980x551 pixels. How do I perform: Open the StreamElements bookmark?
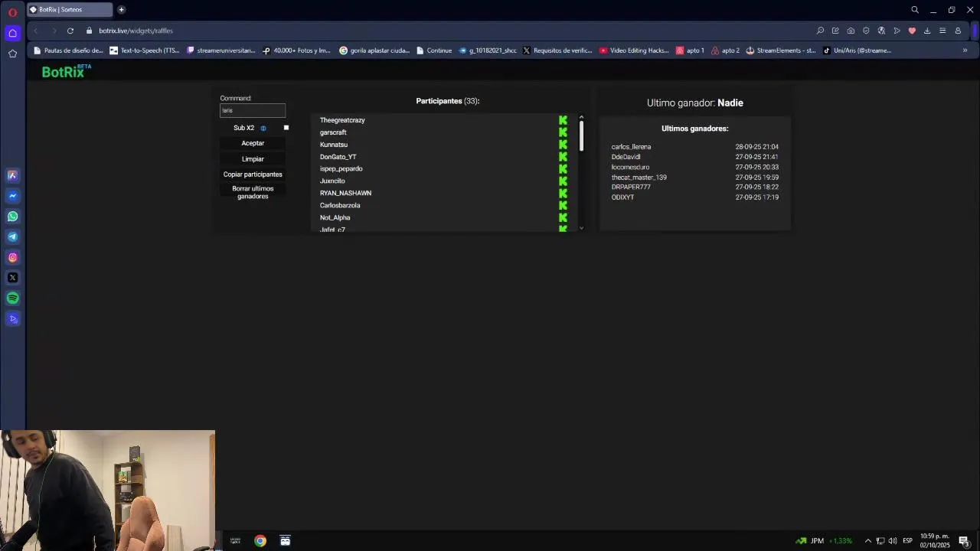pos(781,51)
